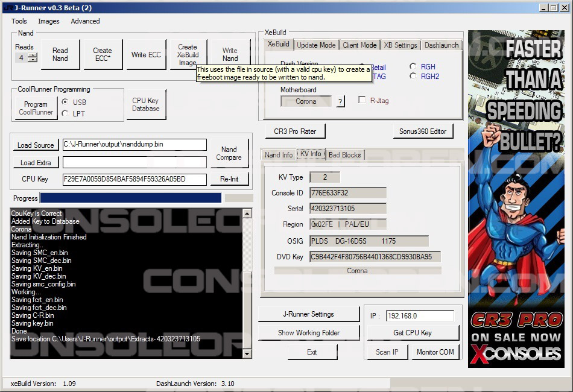Open the Tools menu
573x392 pixels.
point(19,21)
